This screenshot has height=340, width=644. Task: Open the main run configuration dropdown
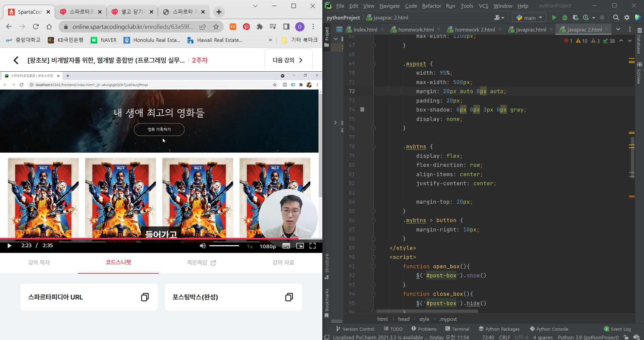pyautogui.click(x=529, y=17)
